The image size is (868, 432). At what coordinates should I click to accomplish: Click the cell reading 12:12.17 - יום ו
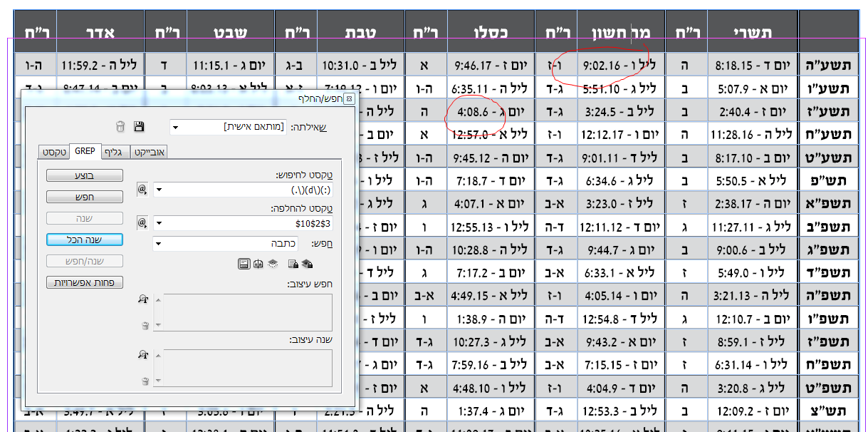(621, 134)
